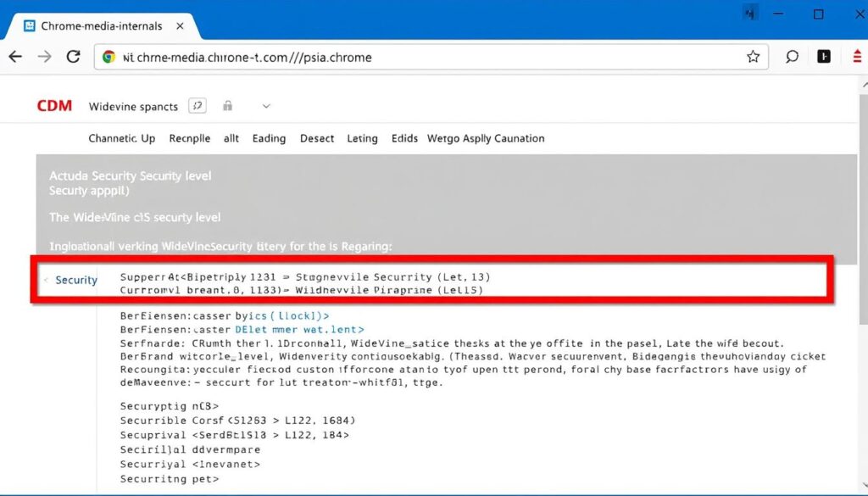Open the chevron dropdown after the Widevine heading
The height and width of the screenshot is (496, 868).
pyautogui.click(x=264, y=107)
